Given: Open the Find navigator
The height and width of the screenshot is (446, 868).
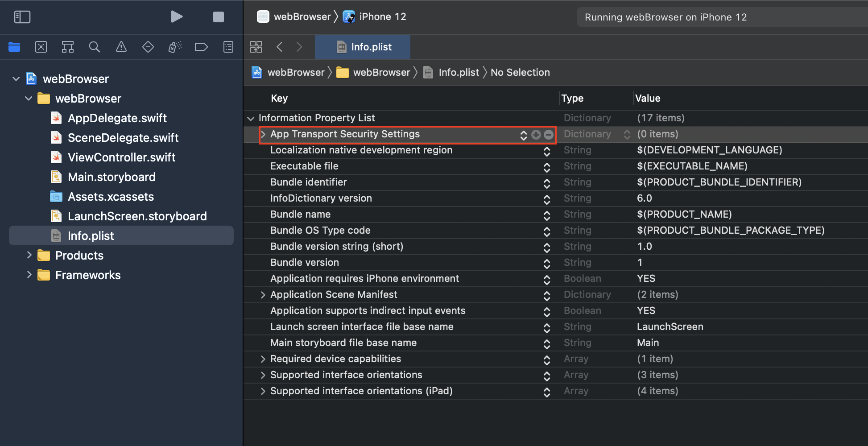Looking at the screenshot, I should pos(95,47).
